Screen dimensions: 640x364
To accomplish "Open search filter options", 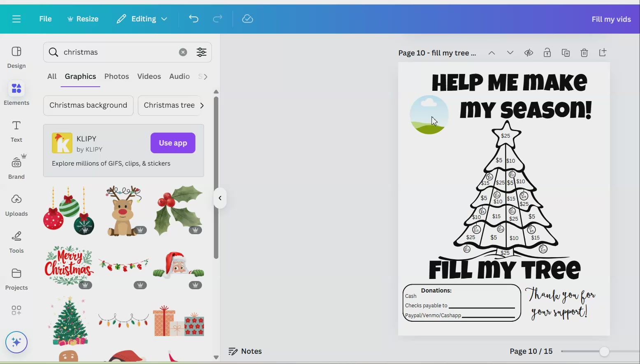I will pos(202,52).
